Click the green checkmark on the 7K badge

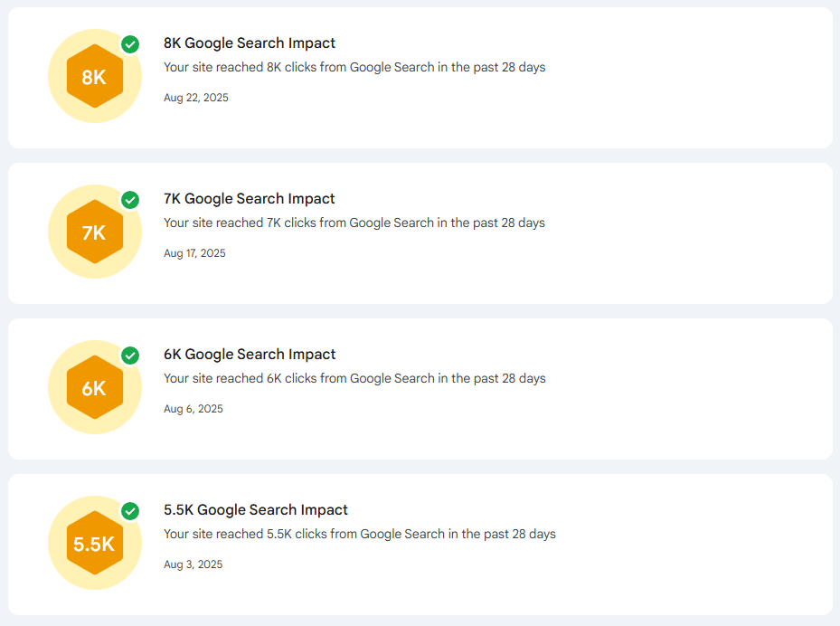[130, 200]
